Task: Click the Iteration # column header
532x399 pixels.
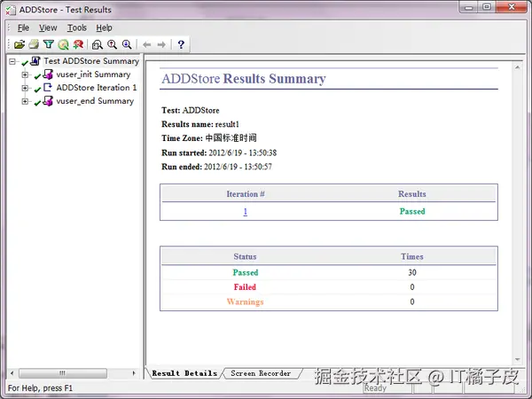Action: (x=246, y=194)
